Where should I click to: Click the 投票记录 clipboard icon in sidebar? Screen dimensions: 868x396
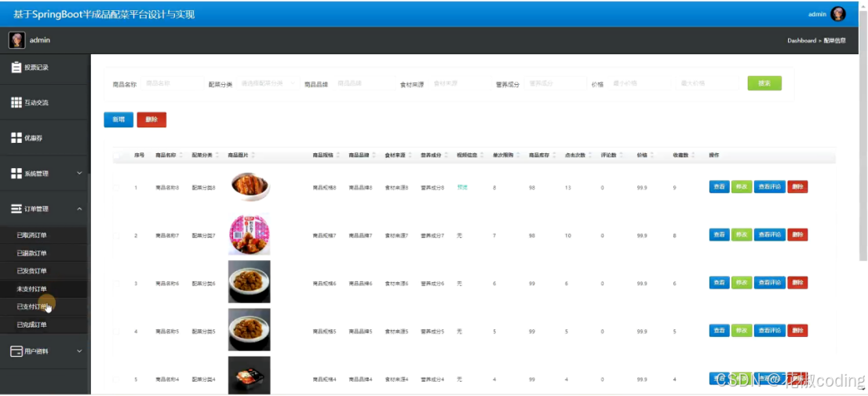(x=16, y=68)
